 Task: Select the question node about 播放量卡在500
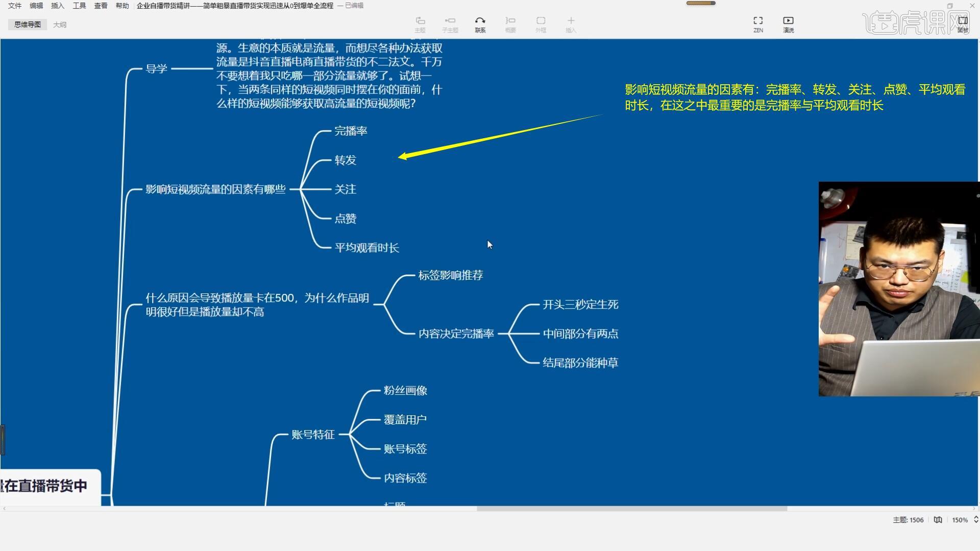[x=257, y=305]
